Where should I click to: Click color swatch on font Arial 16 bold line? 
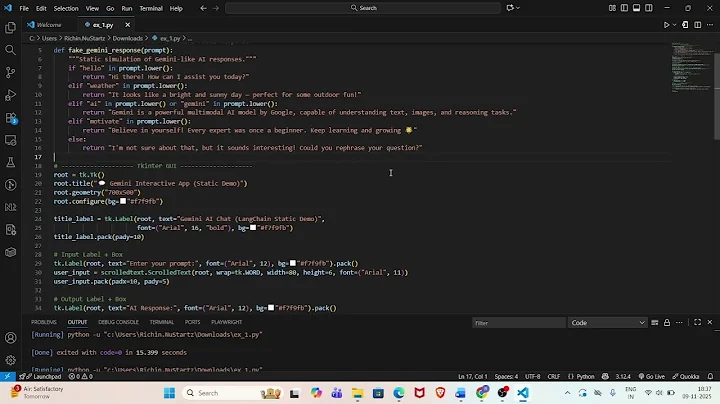tap(253, 228)
